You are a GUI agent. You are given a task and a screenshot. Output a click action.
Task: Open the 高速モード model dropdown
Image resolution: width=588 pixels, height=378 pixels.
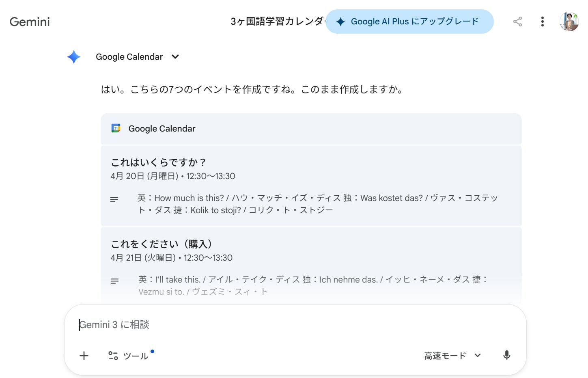point(452,356)
